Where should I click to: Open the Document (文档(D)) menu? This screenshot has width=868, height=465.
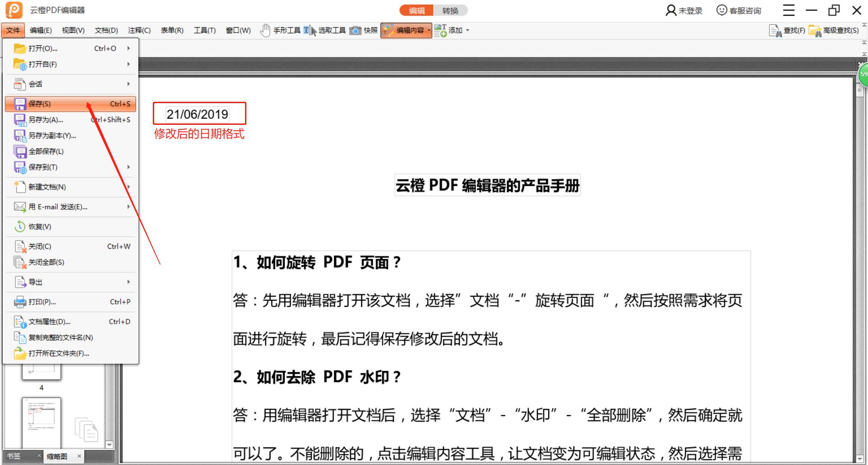pyautogui.click(x=106, y=30)
